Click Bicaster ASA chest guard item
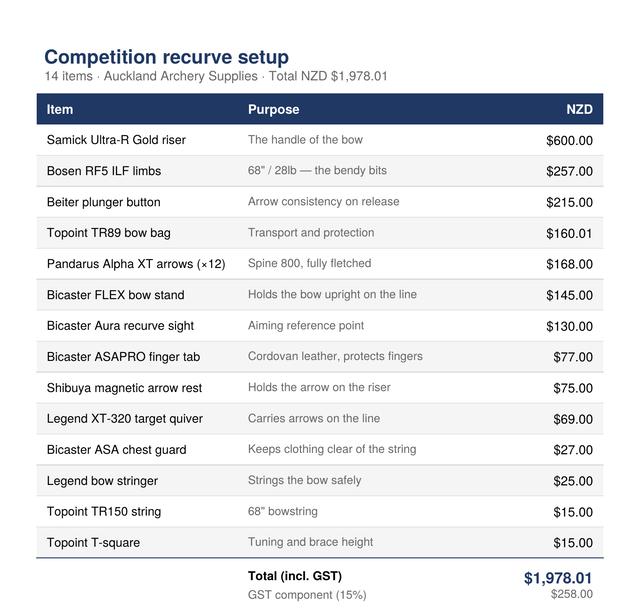The width and height of the screenshot is (640, 615). [116, 450]
